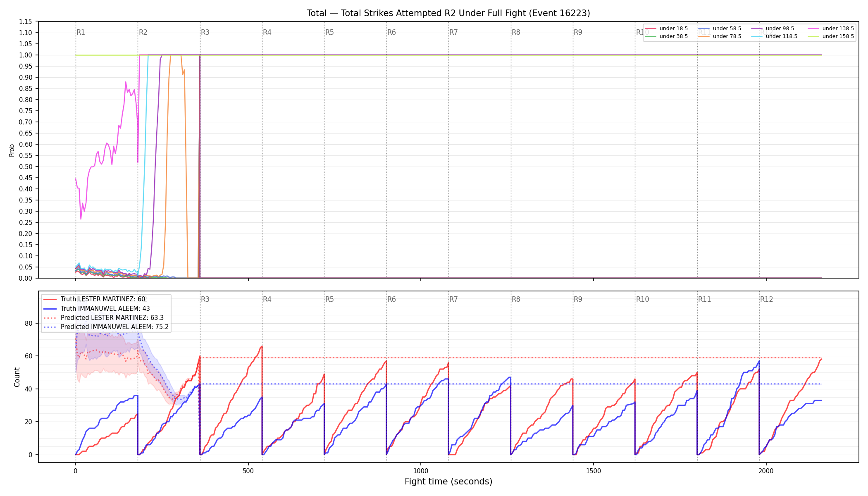Select the 'under 18.5' legend label
Viewport: 868px width, 496px height.
coord(674,29)
